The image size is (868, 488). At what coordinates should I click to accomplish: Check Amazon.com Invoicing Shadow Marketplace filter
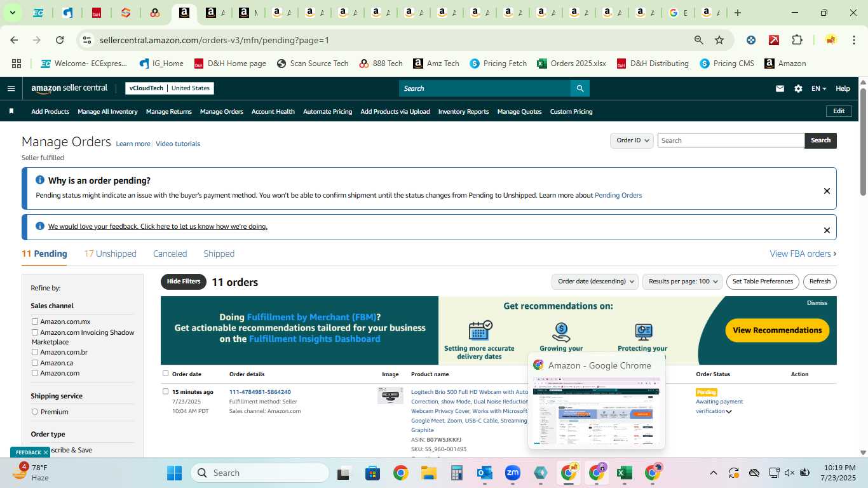pyautogui.click(x=35, y=332)
